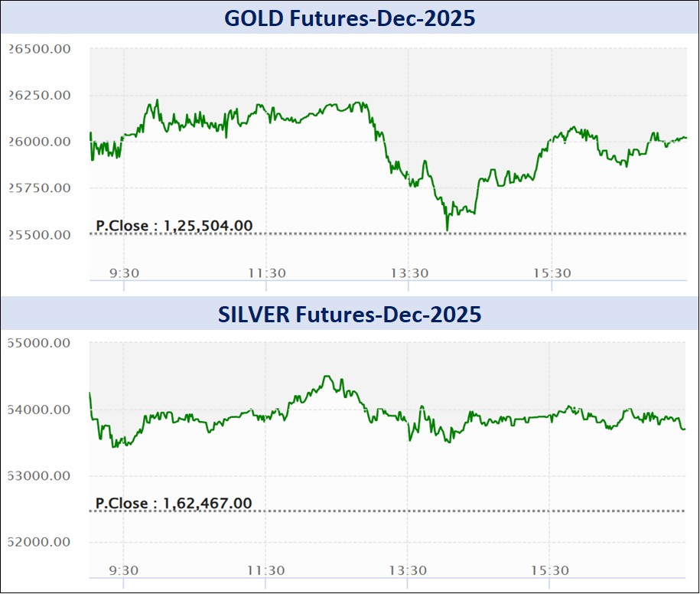Click the 15:30 time marker on gold chart
This screenshot has height=594, width=700.
[x=552, y=273]
